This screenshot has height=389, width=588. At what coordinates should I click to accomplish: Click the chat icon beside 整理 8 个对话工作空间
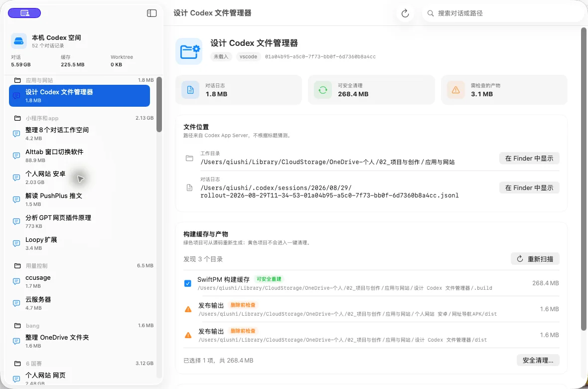coord(16,134)
